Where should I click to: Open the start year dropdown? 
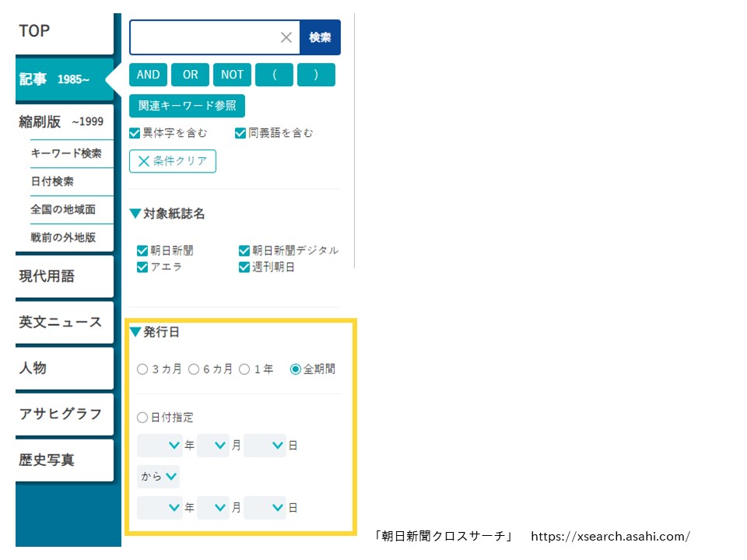[159, 445]
